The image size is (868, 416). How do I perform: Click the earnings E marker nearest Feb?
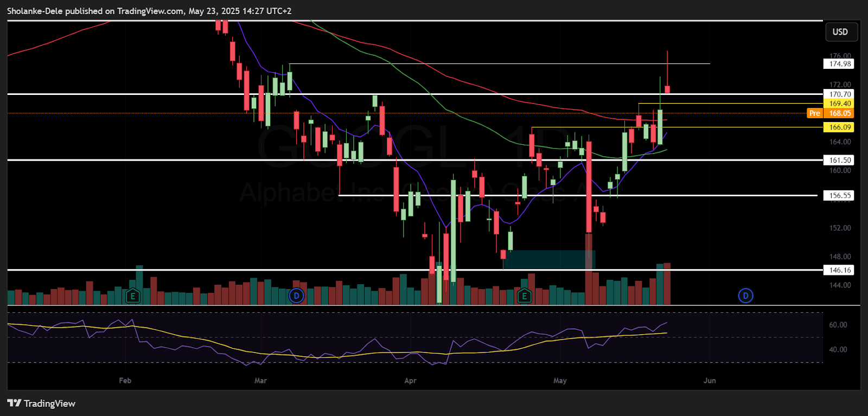pyautogui.click(x=132, y=296)
